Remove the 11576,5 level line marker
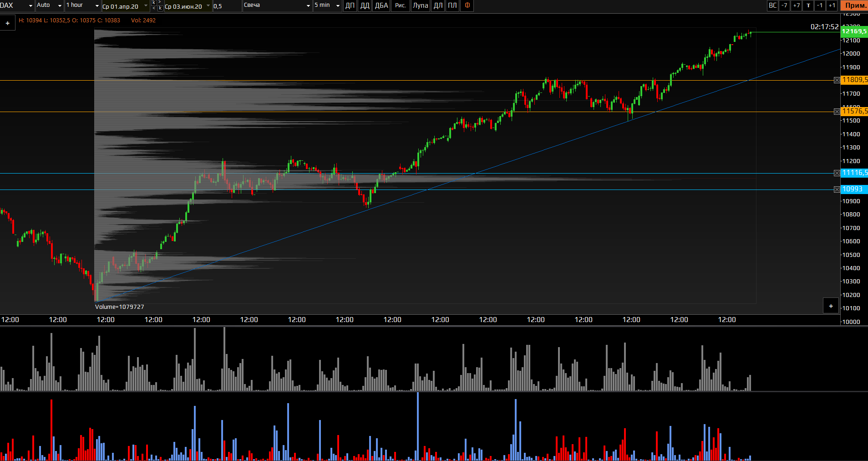This screenshot has height=461, width=868. (837, 112)
